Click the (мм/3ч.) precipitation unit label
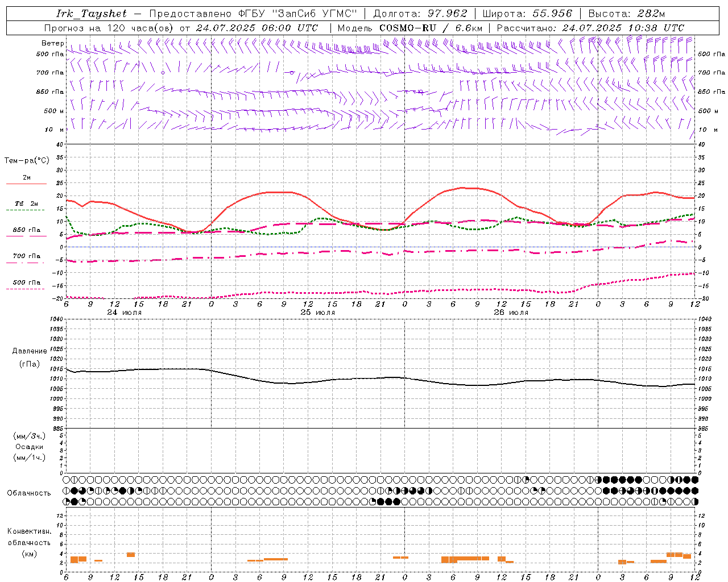 [30, 436]
